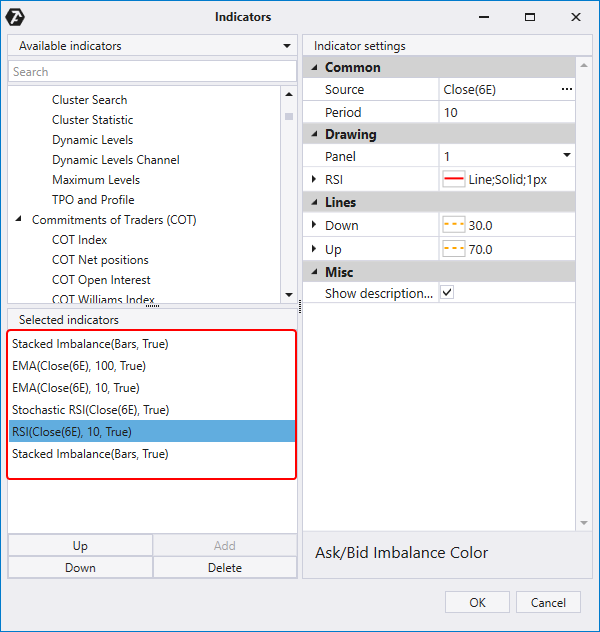The width and height of the screenshot is (600, 632).
Task: Click the Period value field
Action: [505, 112]
